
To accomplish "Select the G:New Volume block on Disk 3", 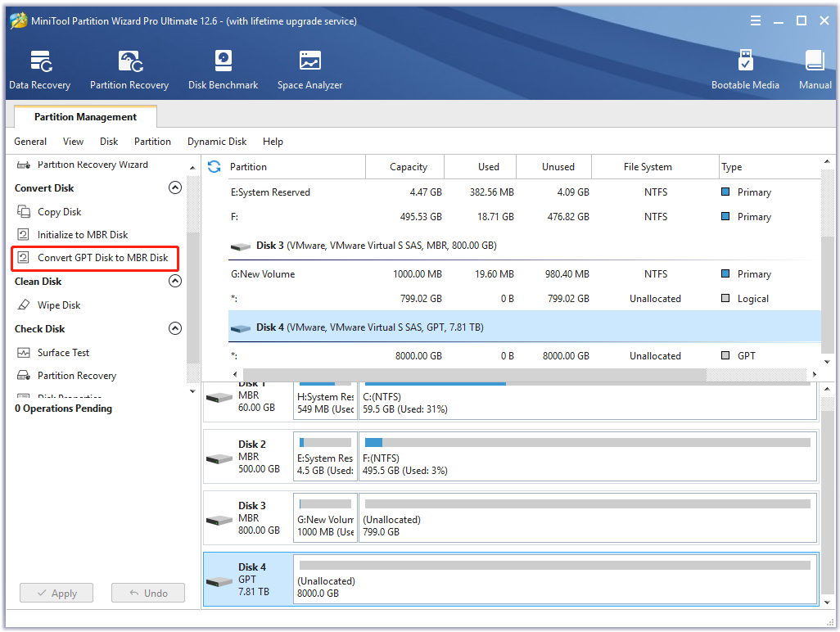I will 325,518.
